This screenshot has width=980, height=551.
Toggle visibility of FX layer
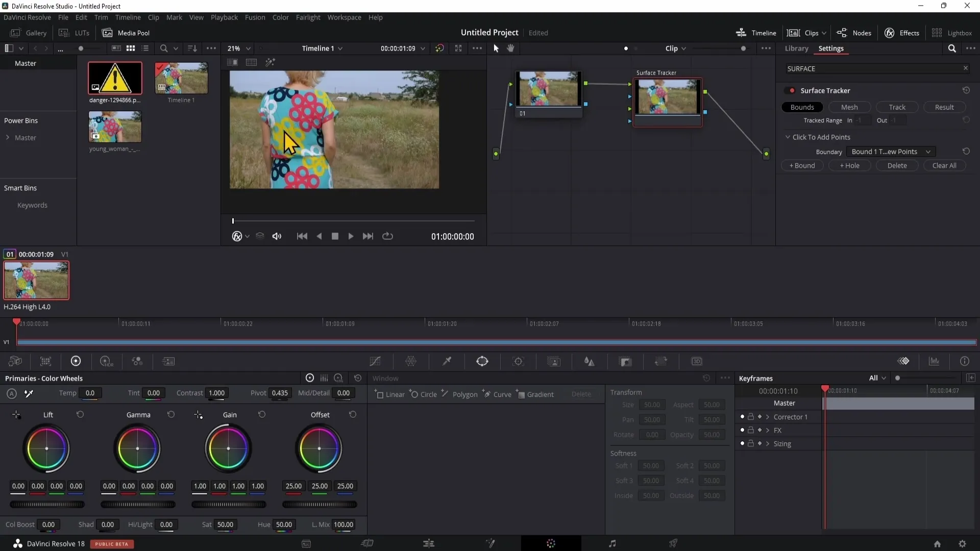(x=743, y=430)
